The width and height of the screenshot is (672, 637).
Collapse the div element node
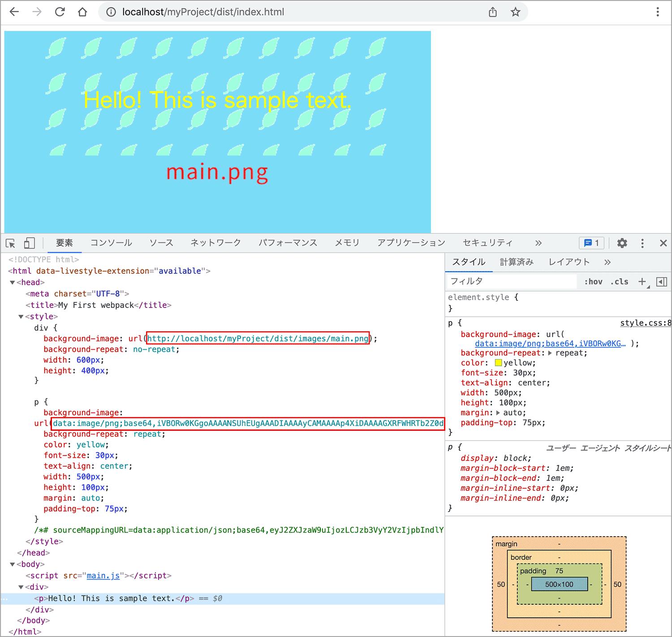pos(21,587)
